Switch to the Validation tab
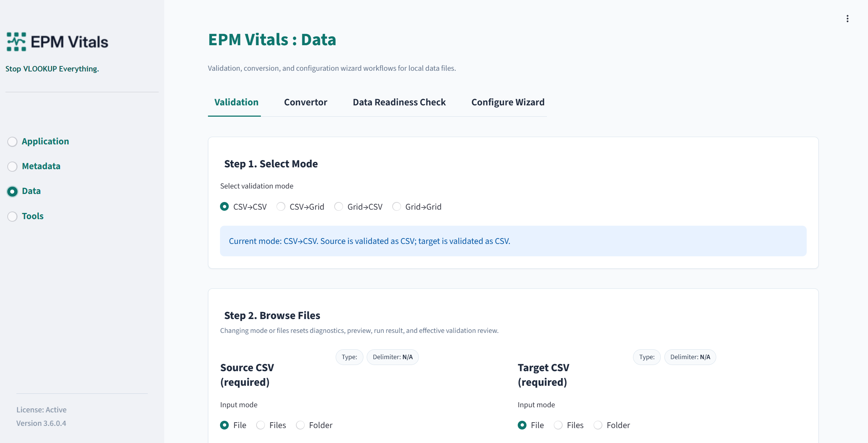This screenshot has width=868, height=443. (x=236, y=102)
